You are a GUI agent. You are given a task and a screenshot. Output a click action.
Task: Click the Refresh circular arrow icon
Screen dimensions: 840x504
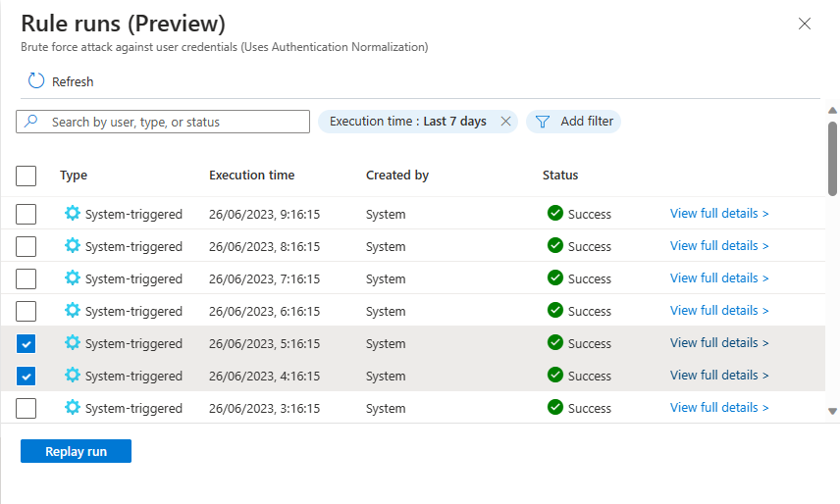click(x=36, y=81)
